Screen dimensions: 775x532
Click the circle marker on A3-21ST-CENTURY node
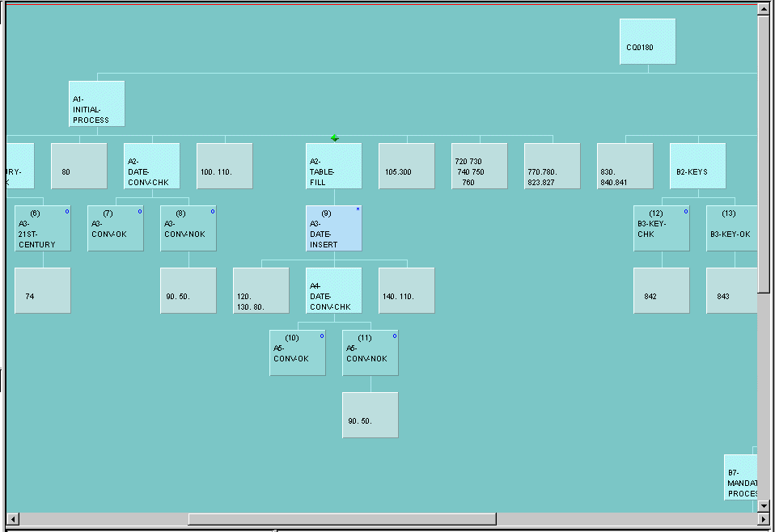coord(67,211)
